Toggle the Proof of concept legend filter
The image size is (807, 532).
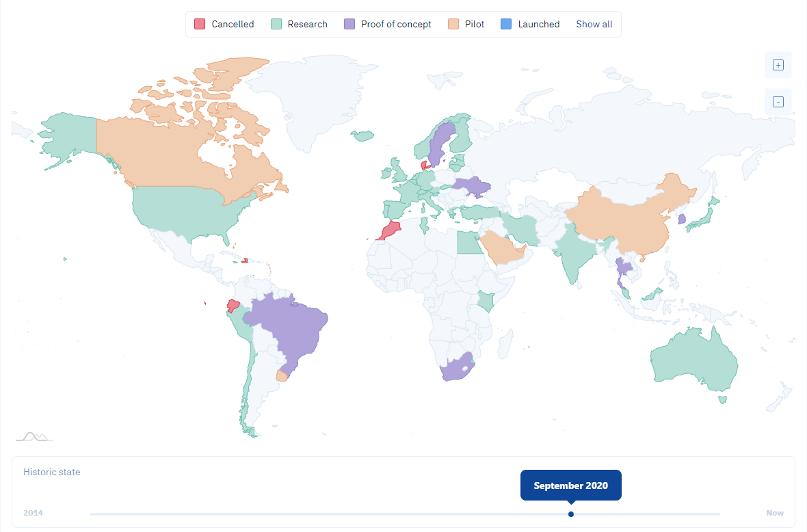(388, 24)
